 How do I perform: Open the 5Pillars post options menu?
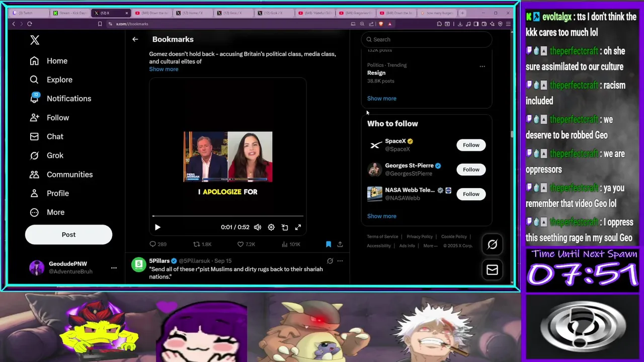[x=340, y=261]
